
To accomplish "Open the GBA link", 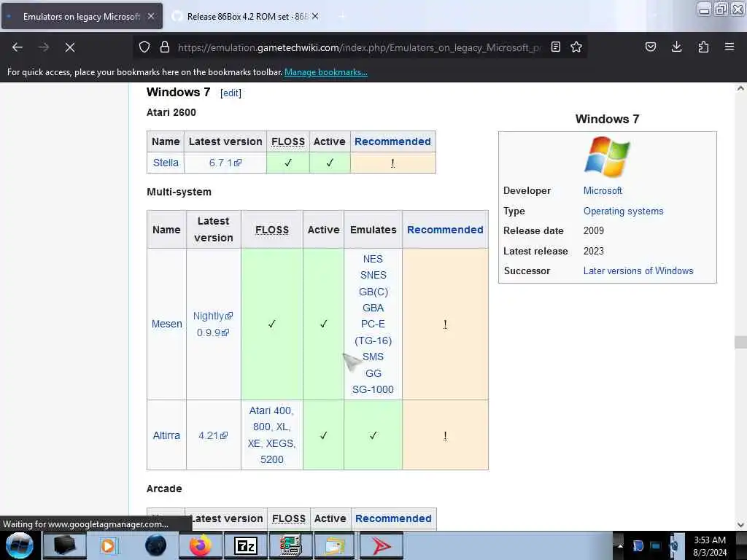I will tap(373, 308).
